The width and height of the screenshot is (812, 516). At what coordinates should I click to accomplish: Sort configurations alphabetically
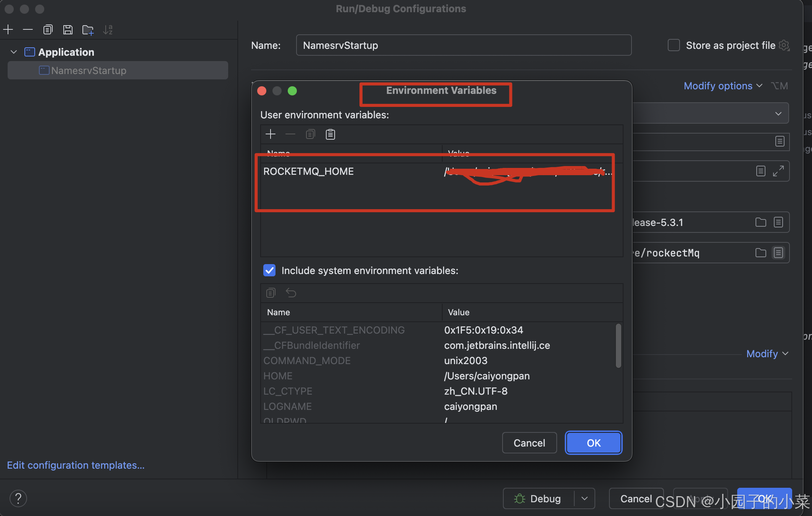108,30
